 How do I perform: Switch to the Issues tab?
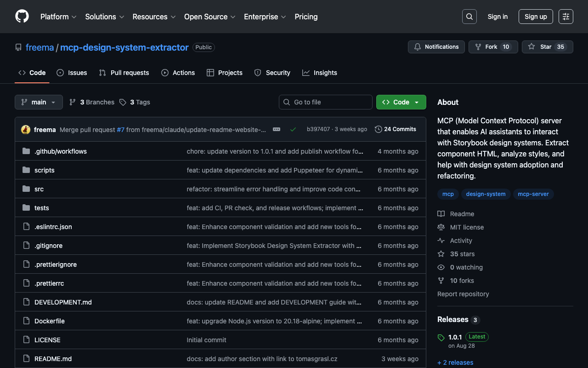click(x=72, y=73)
